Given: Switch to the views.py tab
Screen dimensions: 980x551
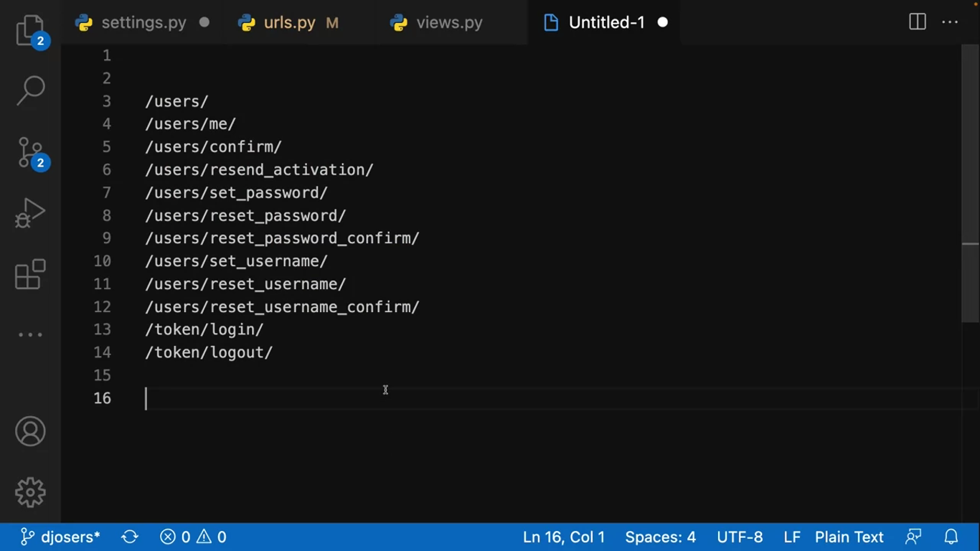Looking at the screenshot, I should pos(449,22).
